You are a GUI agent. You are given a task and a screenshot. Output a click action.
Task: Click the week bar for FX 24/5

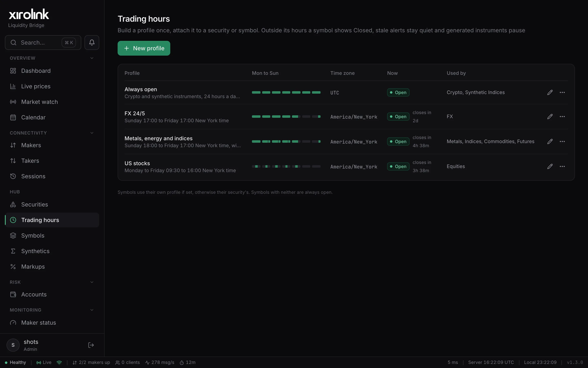(x=286, y=117)
